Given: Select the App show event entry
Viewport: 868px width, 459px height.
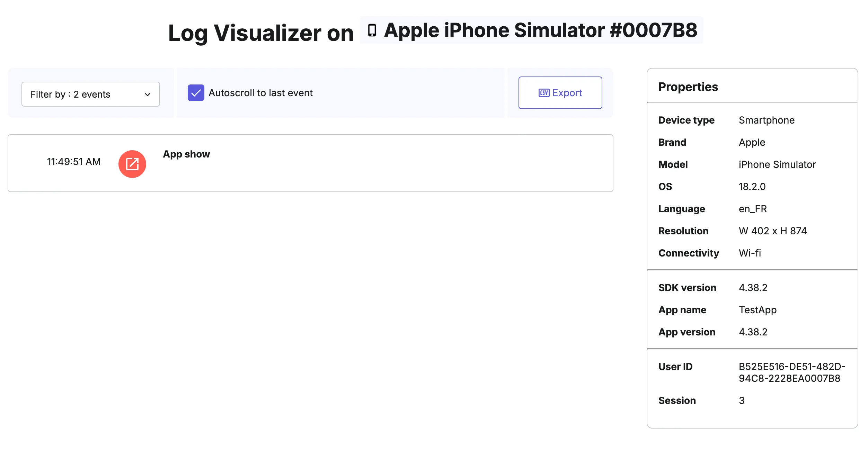Looking at the screenshot, I should point(186,154).
